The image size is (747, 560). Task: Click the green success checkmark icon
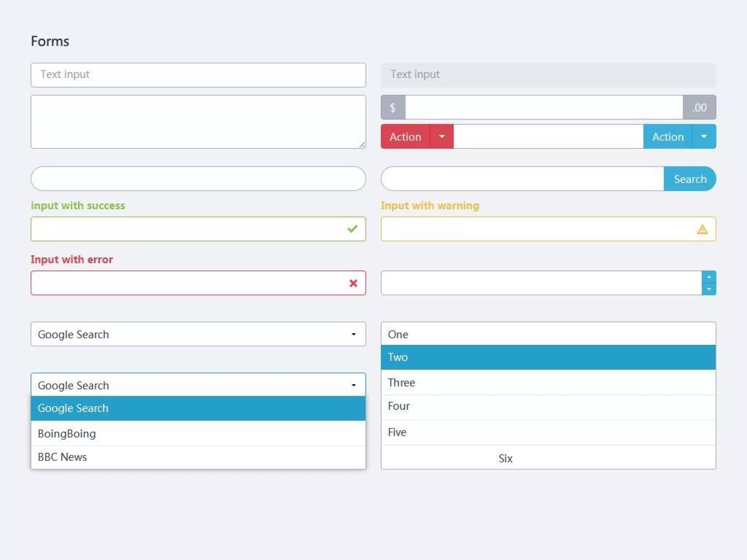[352, 229]
